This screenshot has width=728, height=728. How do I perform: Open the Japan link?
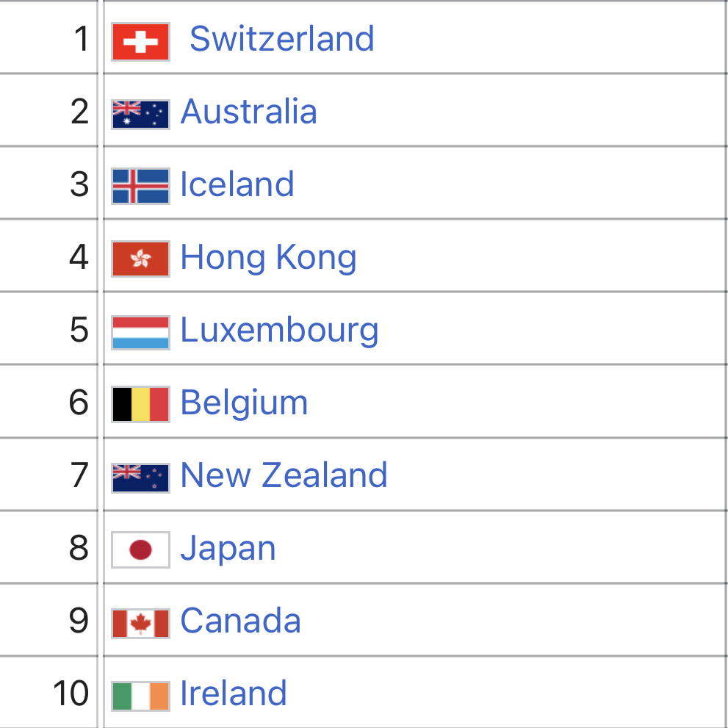tap(228, 548)
